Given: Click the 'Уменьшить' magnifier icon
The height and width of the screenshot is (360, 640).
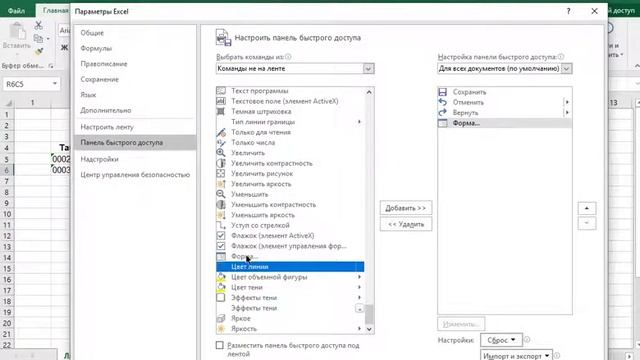Looking at the screenshot, I should tap(221, 194).
